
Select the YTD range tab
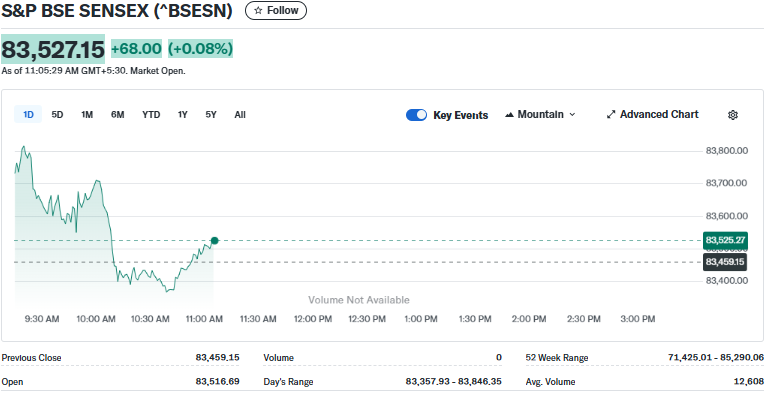point(151,114)
